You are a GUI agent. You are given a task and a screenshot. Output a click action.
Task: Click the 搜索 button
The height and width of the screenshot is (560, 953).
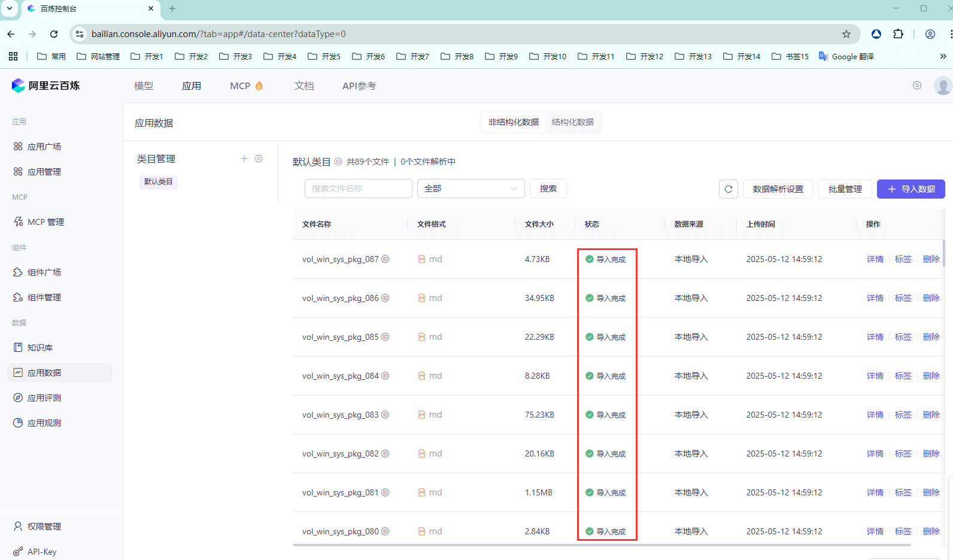tap(548, 188)
